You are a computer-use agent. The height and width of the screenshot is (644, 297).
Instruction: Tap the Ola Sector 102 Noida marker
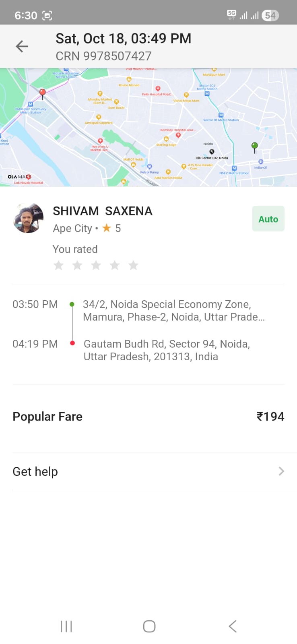pyautogui.click(x=212, y=152)
